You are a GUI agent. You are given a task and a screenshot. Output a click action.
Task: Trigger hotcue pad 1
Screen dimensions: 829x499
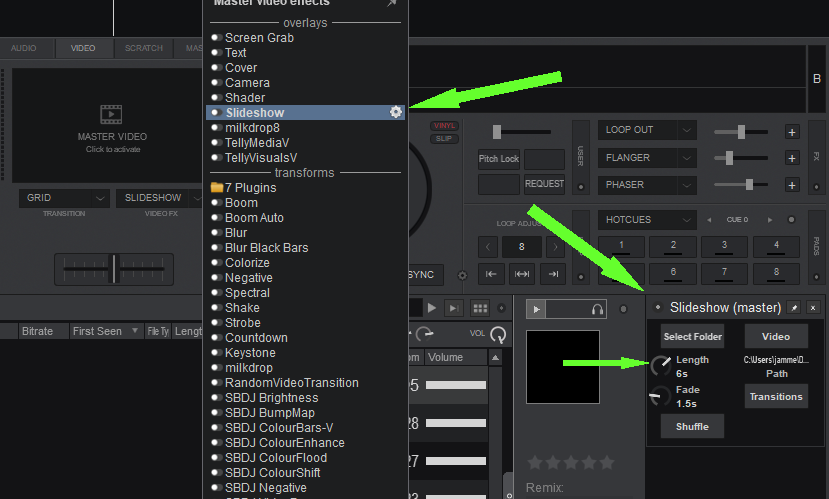(621, 246)
